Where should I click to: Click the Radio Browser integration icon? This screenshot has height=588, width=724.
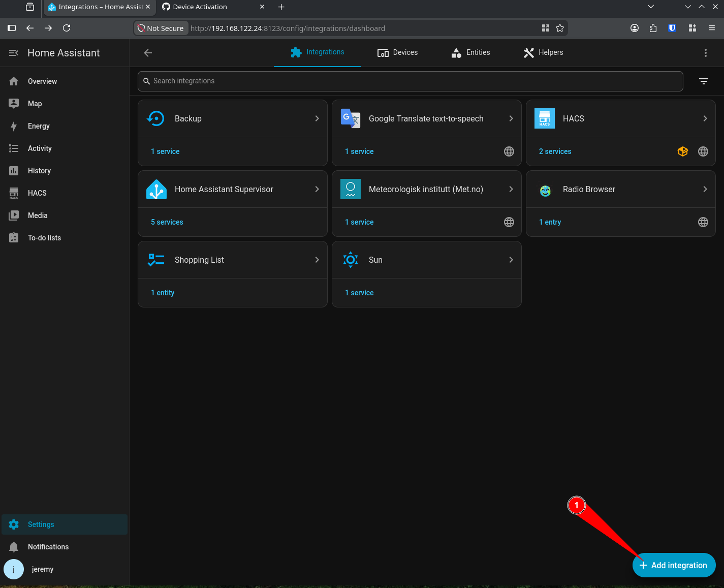click(545, 191)
